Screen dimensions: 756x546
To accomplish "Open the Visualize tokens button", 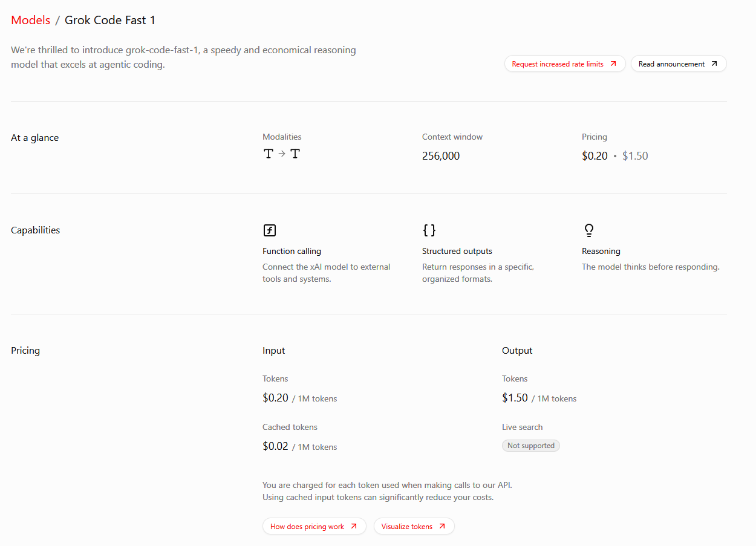I will [414, 526].
